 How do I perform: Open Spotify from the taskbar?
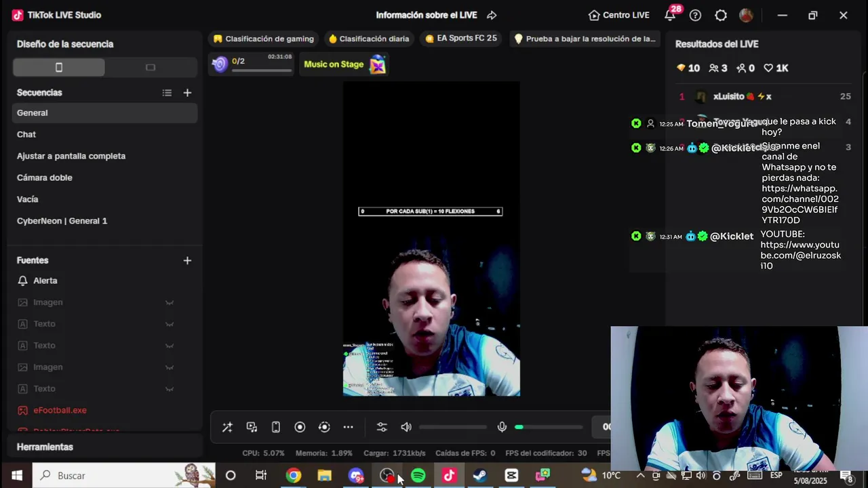point(418,476)
